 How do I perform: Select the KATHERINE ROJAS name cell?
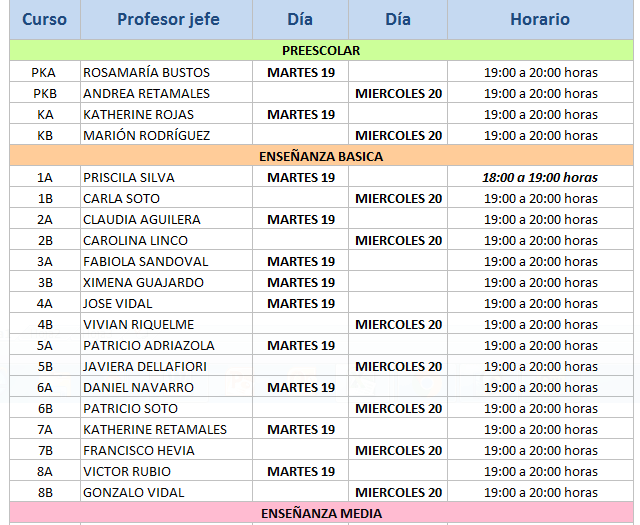coord(139,114)
